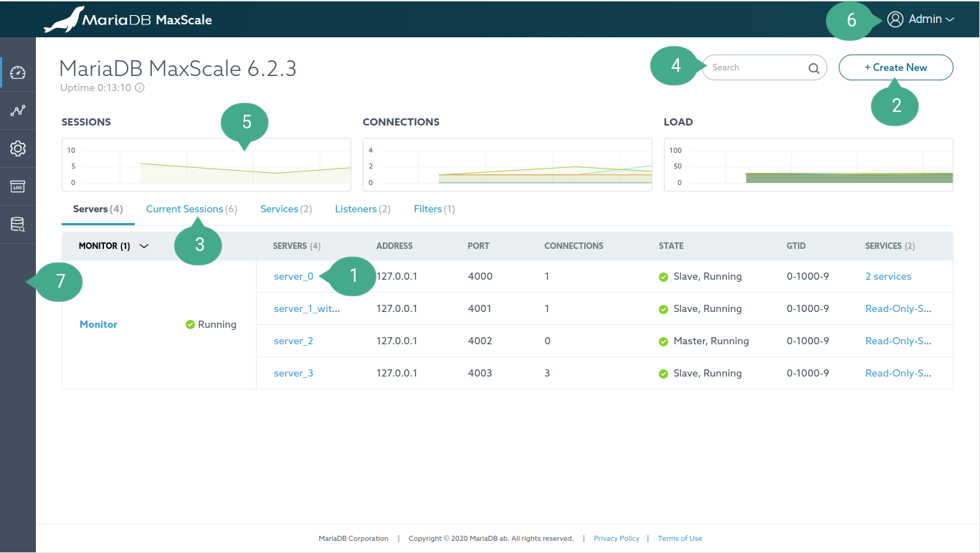Click the LOAD chart
This screenshot has width=980, height=553.
coord(809,164)
